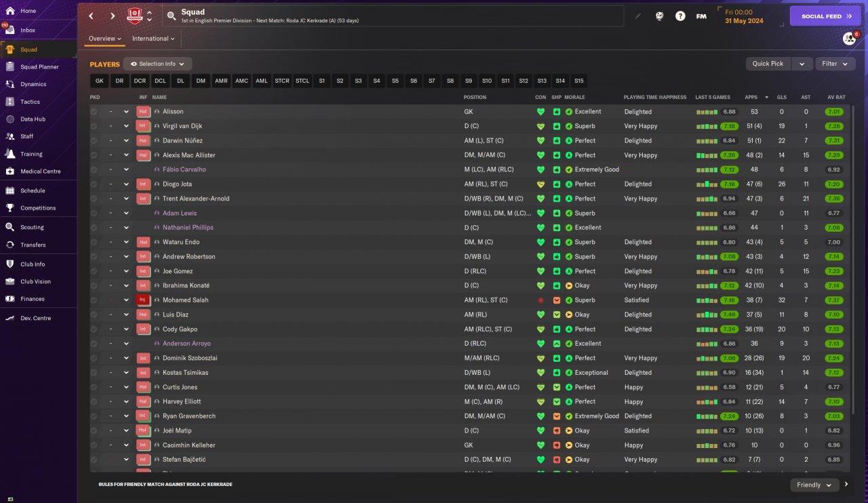
Task: Tick the pick circle for Alisson
Action: 94,112
